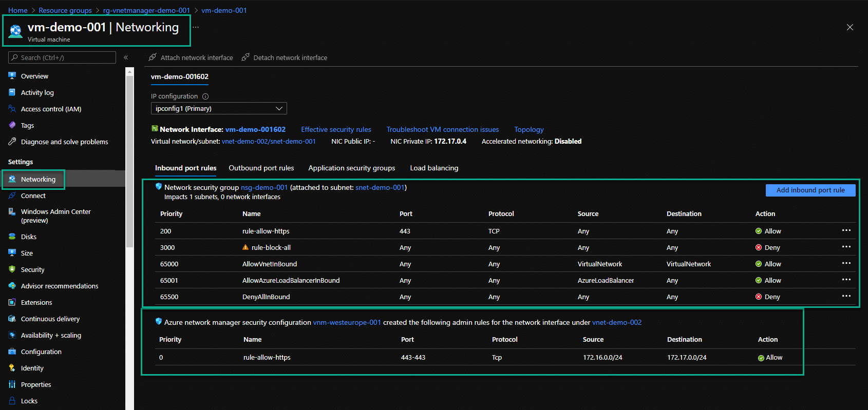
Task: Collapse the sidebar with double-chevron icon
Action: tap(126, 57)
